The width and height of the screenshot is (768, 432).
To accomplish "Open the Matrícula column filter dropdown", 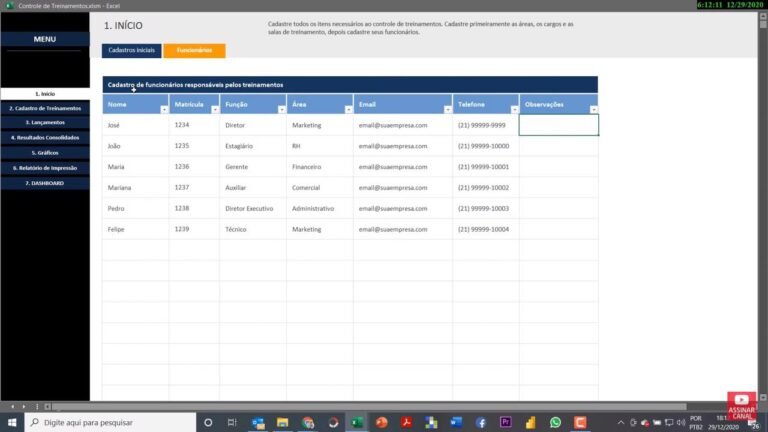I will tap(215, 110).
